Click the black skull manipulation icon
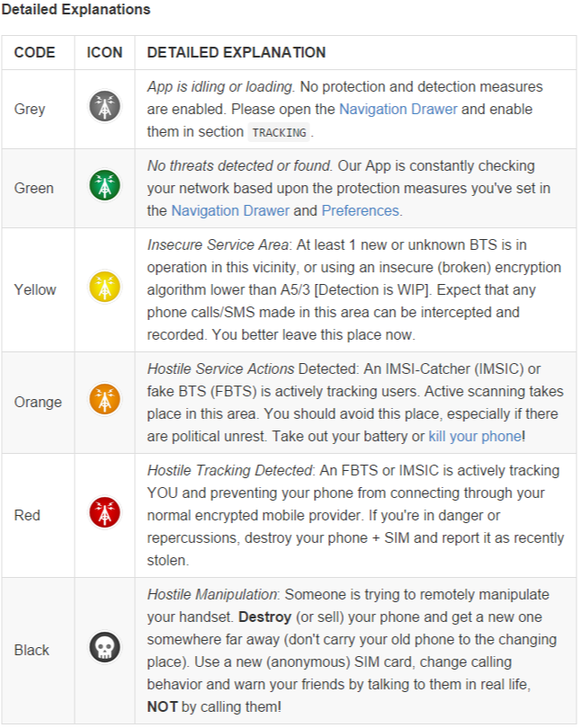The image size is (581, 728). click(x=105, y=649)
